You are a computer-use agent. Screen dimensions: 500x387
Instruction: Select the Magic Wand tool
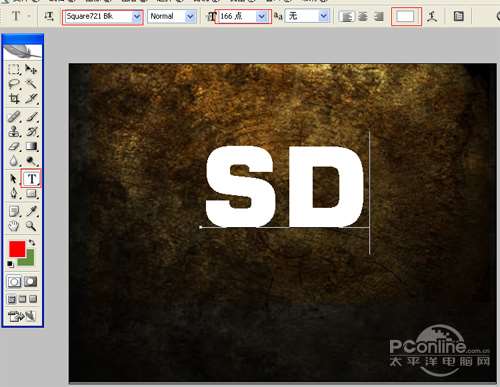pos(31,84)
